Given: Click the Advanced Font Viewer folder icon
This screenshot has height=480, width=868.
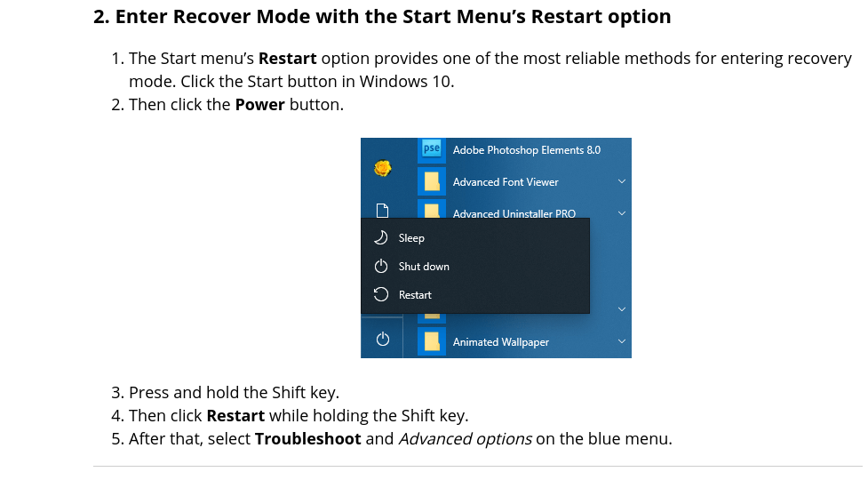Looking at the screenshot, I should pos(432,181).
